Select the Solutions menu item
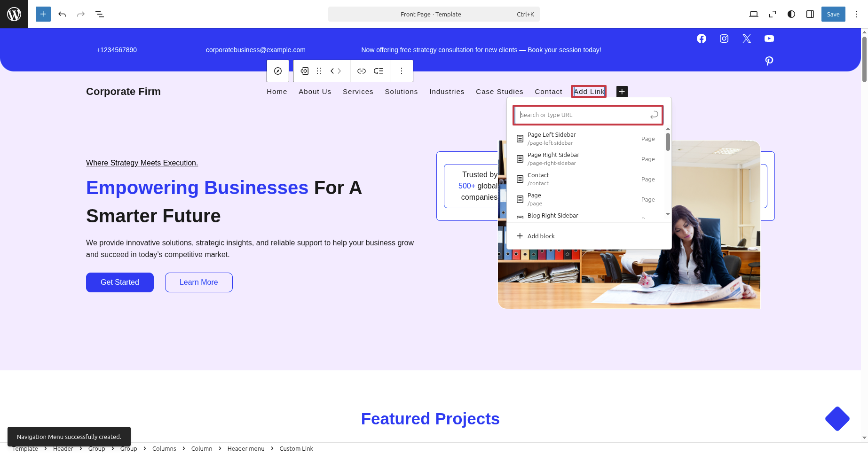This screenshot has height=454, width=868. point(401,92)
